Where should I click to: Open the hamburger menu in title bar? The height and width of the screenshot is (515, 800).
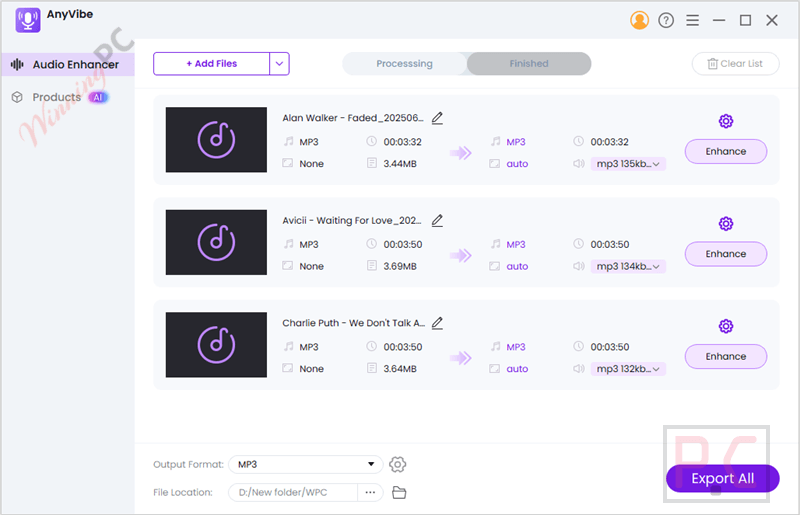tap(692, 20)
